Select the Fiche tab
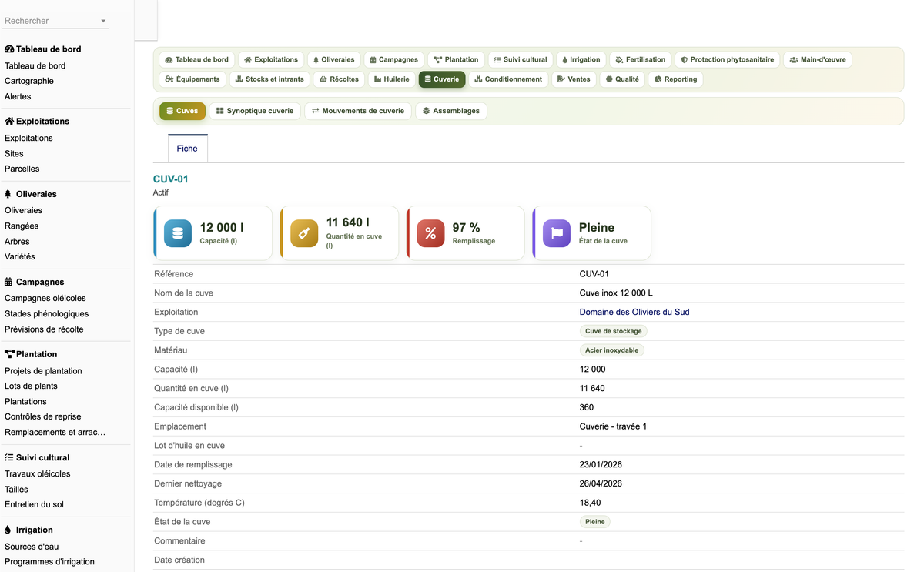The width and height of the screenshot is (924, 572). pyautogui.click(x=187, y=149)
